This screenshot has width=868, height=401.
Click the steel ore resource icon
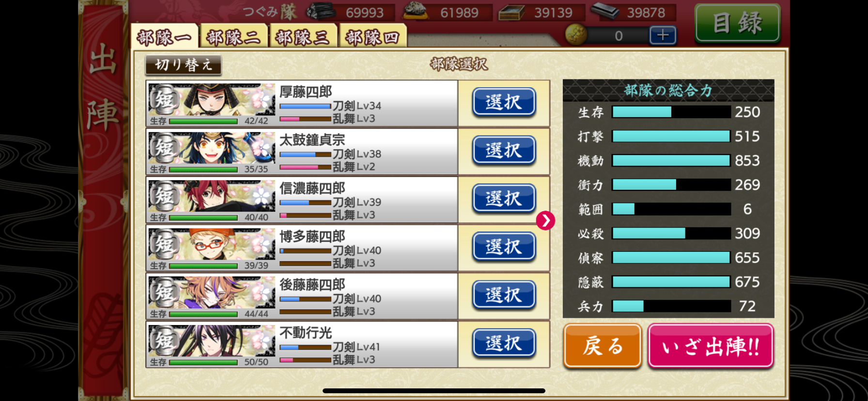click(x=416, y=11)
